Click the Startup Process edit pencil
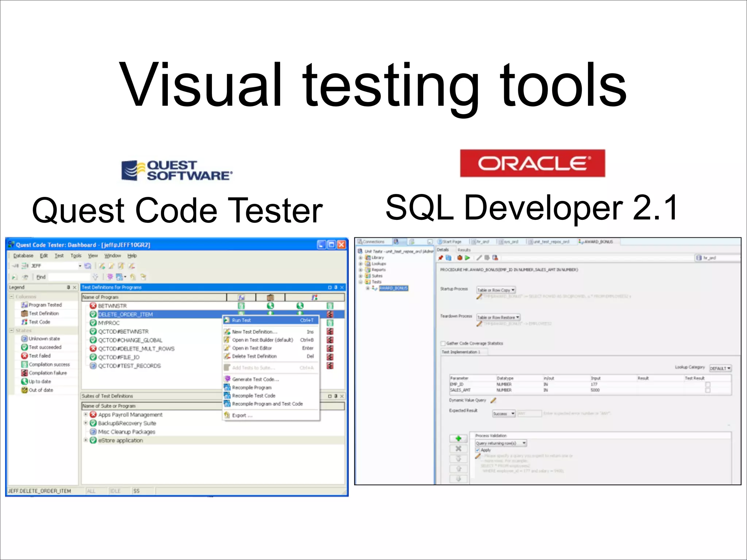The image size is (747, 560). (479, 296)
